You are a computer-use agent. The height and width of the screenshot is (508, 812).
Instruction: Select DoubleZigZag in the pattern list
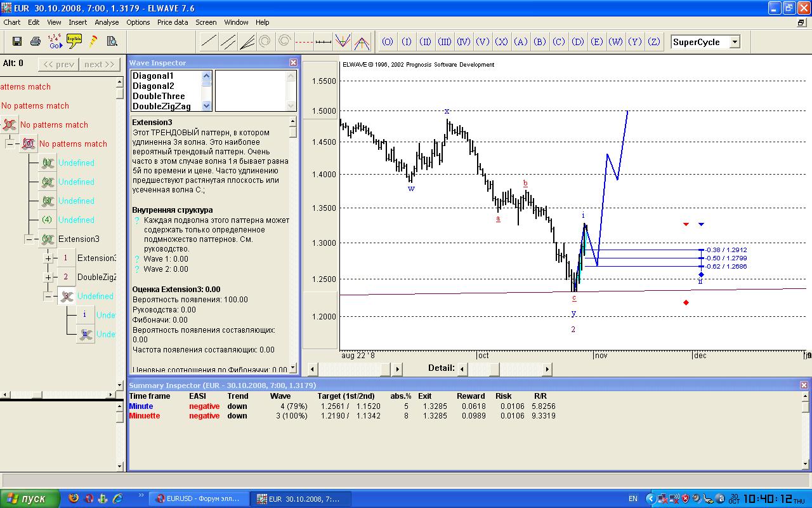coord(162,107)
